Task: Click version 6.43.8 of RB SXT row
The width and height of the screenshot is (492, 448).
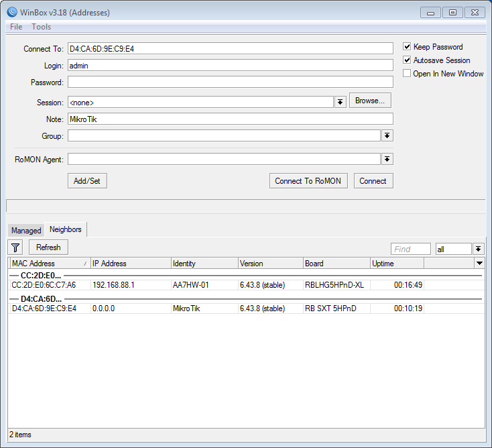Action: click(262, 309)
